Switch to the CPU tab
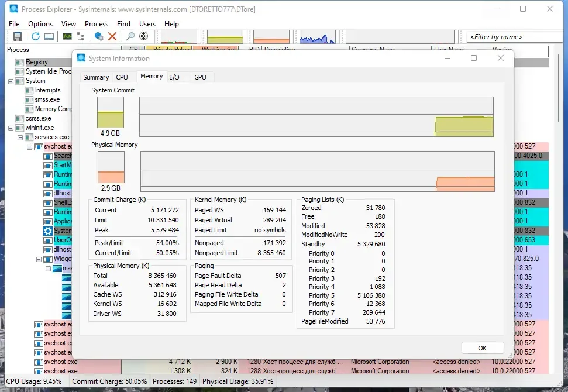Image resolution: width=568 pixels, height=392 pixels. click(x=122, y=77)
